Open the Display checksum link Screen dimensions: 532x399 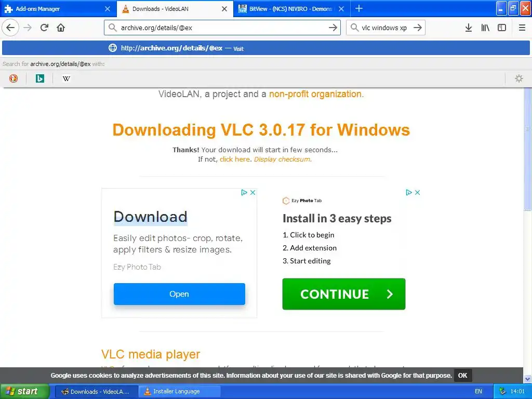tap(282, 159)
